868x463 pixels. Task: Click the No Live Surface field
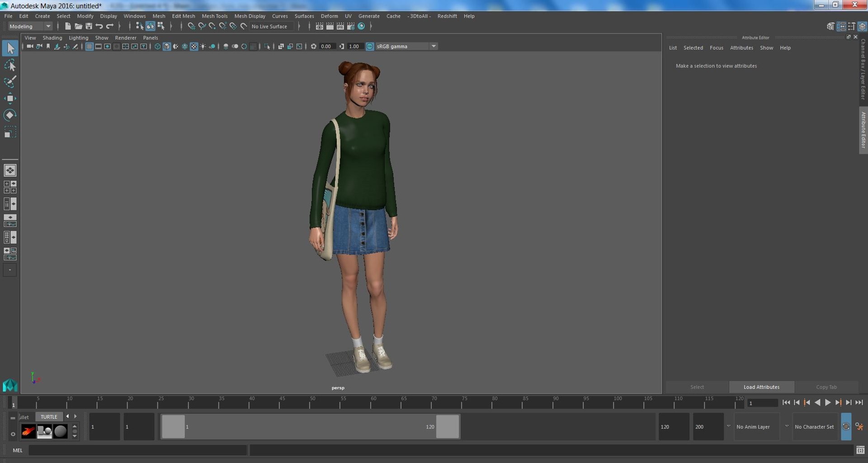pyautogui.click(x=271, y=26)
